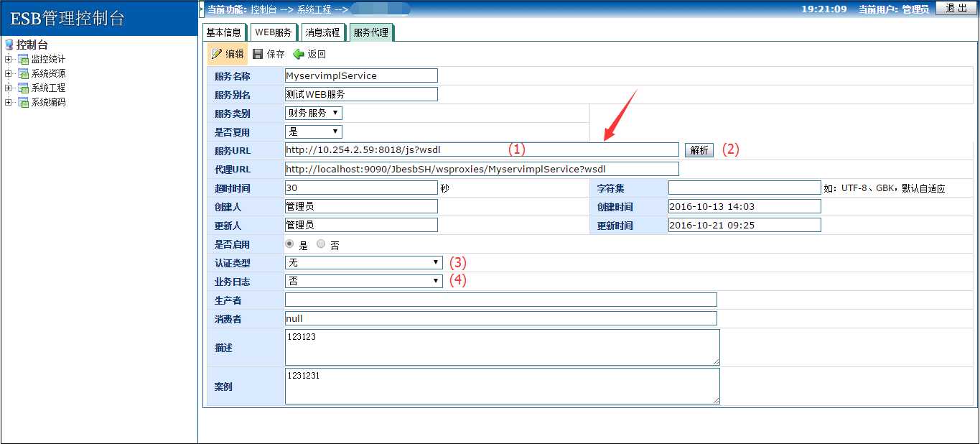Click the 更新人 input field
The width and height of the screenshot is (980, 444).
(361, 225)
